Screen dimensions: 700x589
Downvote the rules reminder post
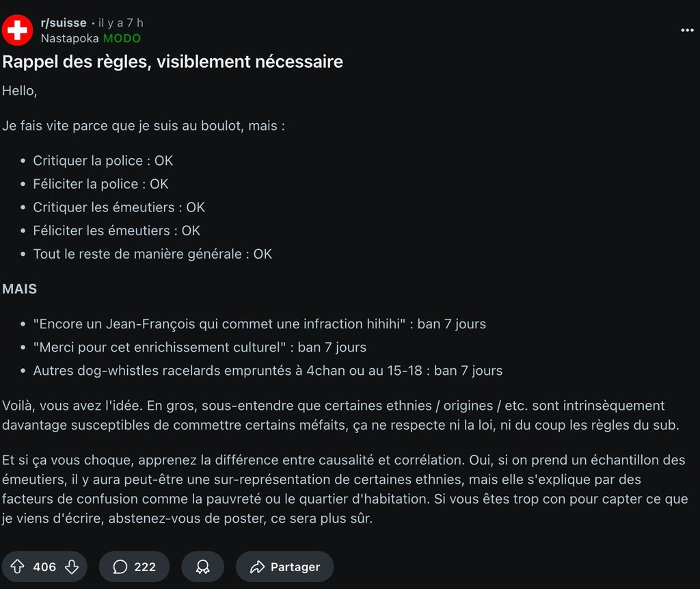[x=72, y=567]
